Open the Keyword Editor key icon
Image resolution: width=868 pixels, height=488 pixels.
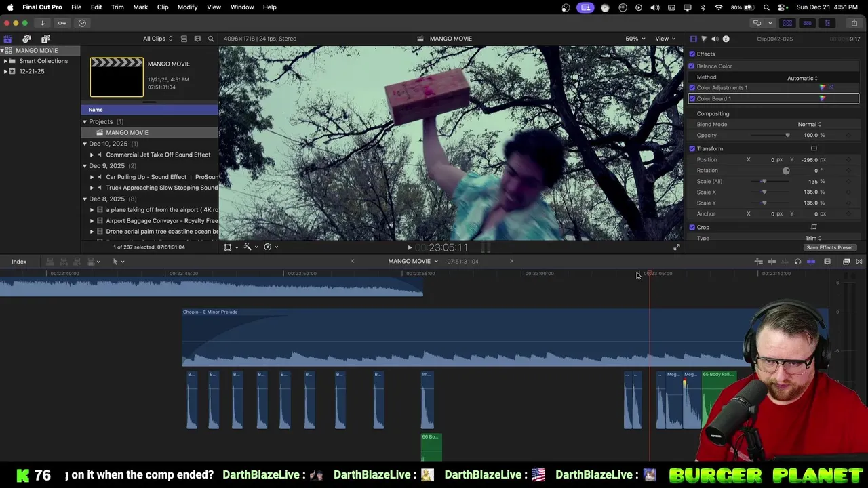coord(62,23)
